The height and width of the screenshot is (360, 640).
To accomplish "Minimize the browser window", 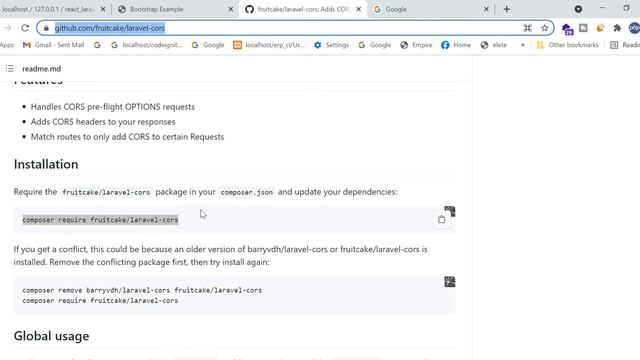I will click(602, 8).
